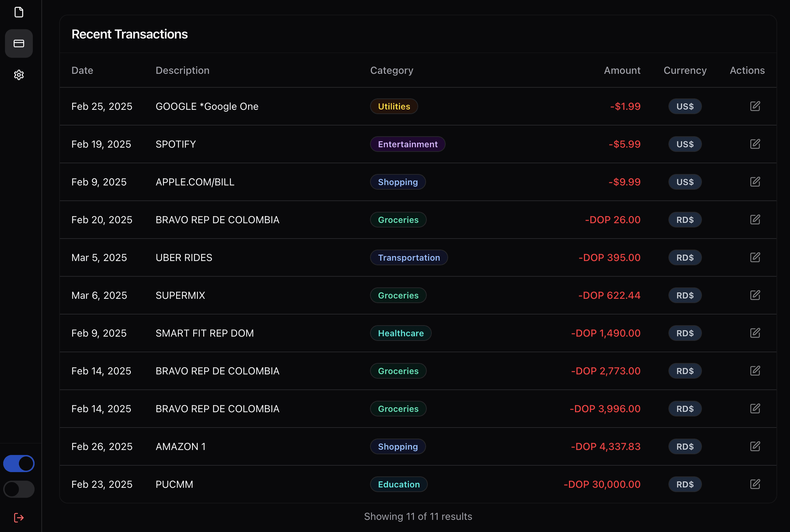Click the -$1.99 amount
The image size is (790, 532).
625,106
